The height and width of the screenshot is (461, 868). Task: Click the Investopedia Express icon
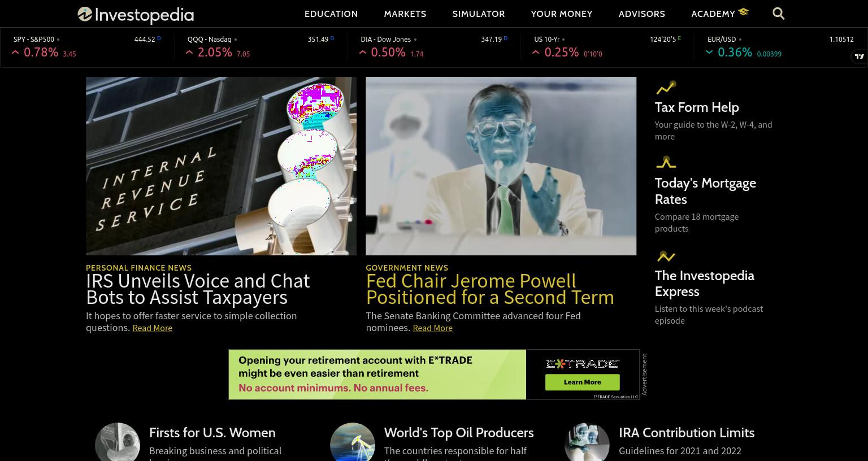click(666, 256)
